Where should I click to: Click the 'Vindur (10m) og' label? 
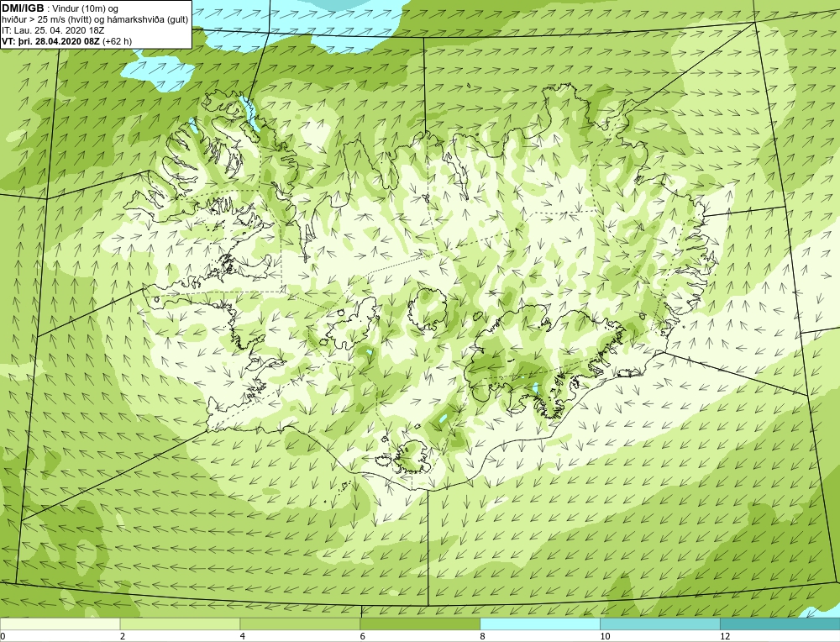pos(85,8)
